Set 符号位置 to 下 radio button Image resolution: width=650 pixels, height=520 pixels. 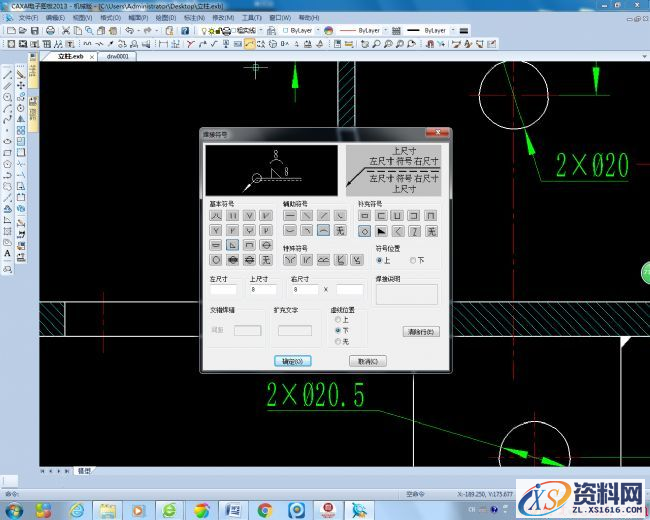coord(413,260)
